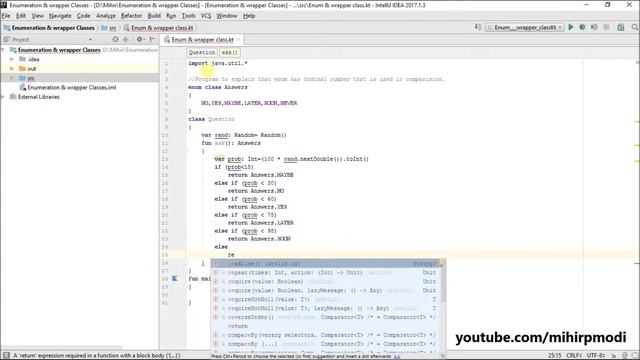Click the 25:15 caret position indicator
The image size is (640, 360).
555,356
